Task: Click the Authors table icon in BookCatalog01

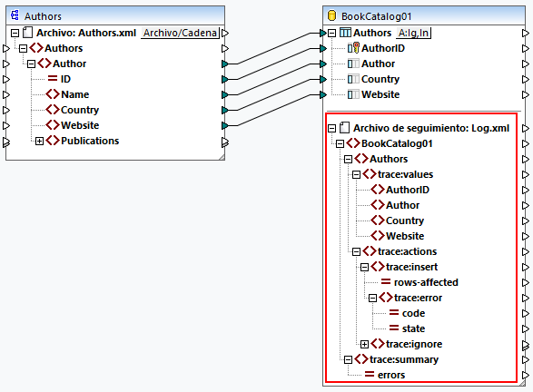Action: tap(345, 33)
